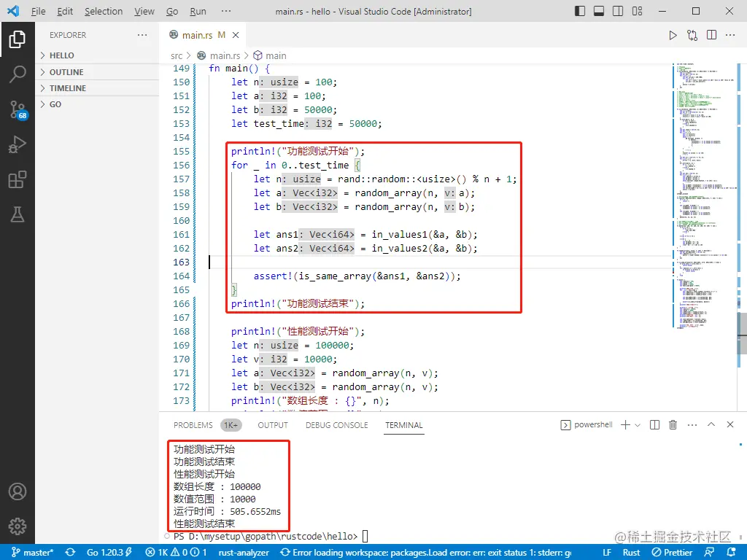Open the Accounts menu in activity bar

click(x=18, y=491)
